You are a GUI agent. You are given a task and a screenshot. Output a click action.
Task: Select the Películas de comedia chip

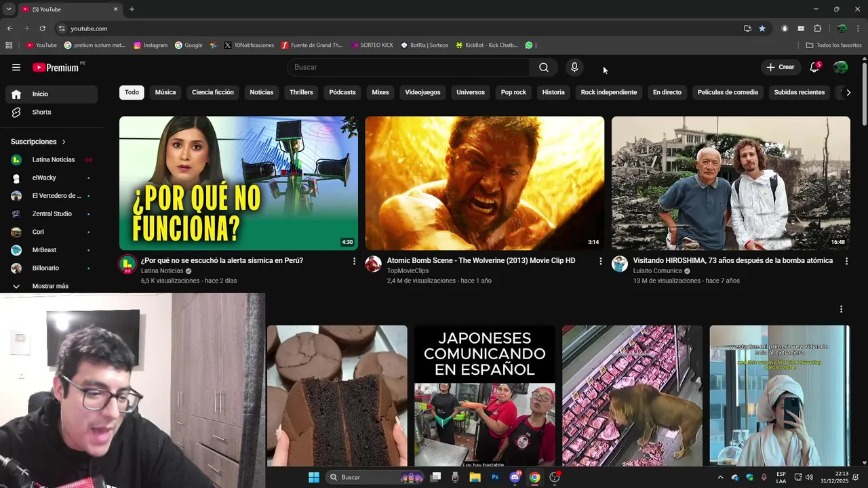pos(728,92)
